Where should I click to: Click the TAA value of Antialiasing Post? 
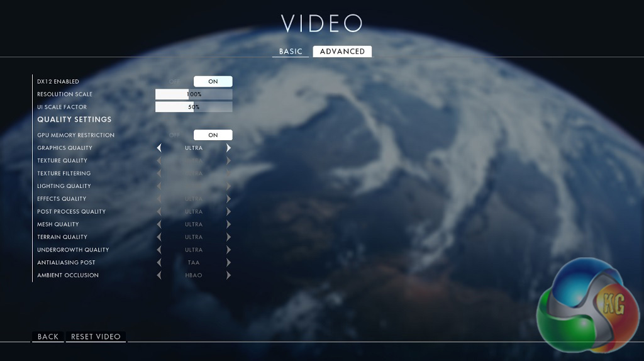pos(194,262)
